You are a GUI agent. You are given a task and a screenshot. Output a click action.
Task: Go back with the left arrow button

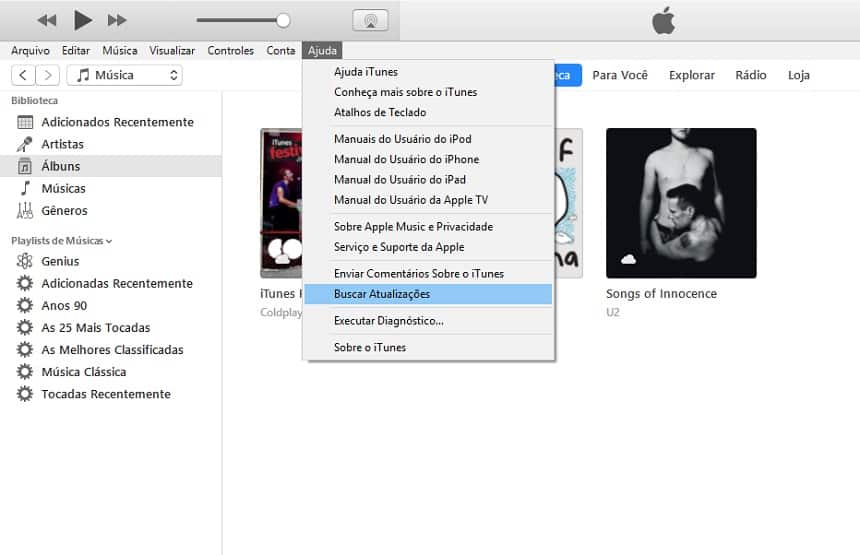(x=23, y=75)
